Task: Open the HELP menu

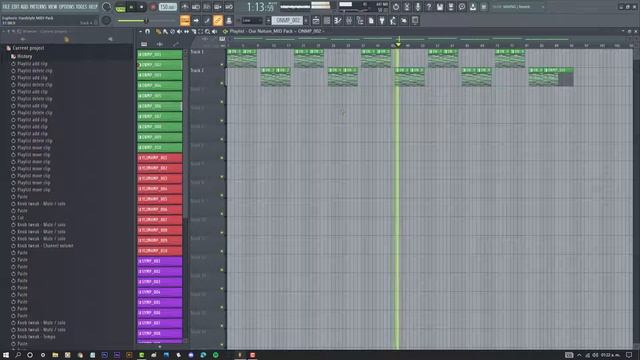Action: (93, 7)
